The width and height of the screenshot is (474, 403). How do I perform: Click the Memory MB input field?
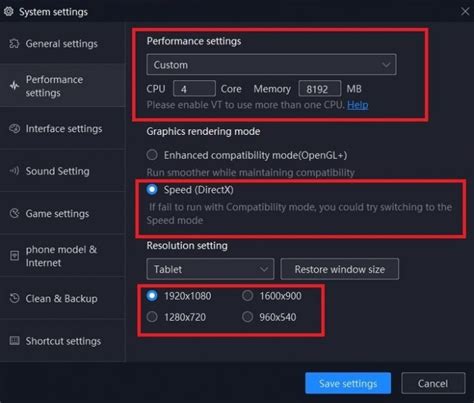[x=320, y=89]
